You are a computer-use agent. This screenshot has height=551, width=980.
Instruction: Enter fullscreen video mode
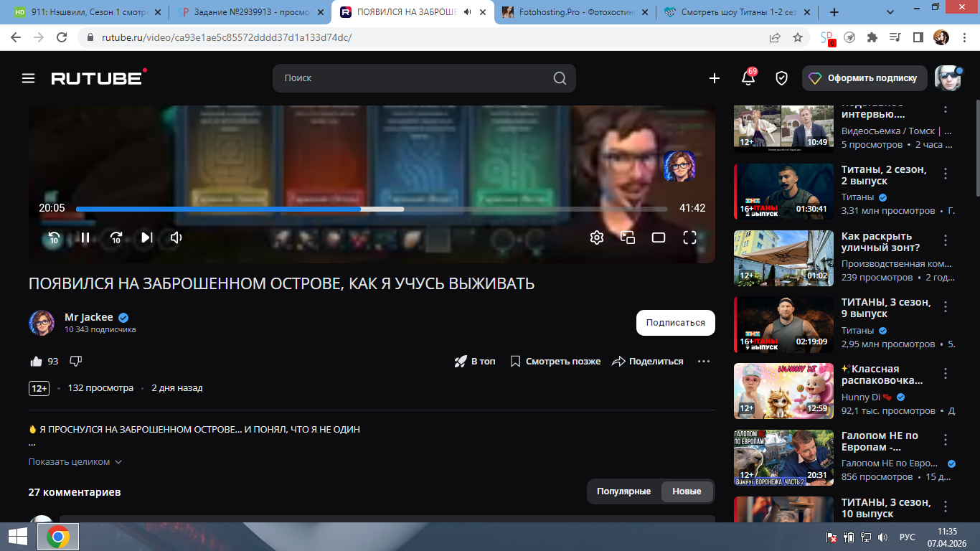689,237
